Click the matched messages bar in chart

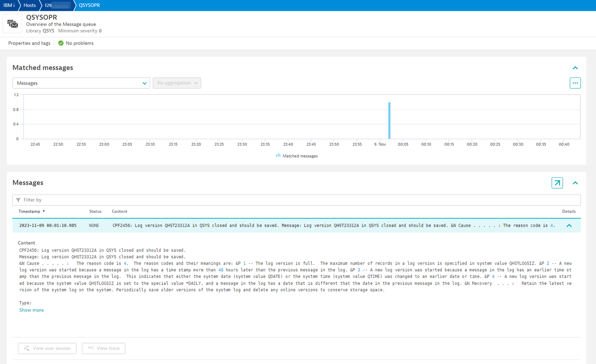389,120
